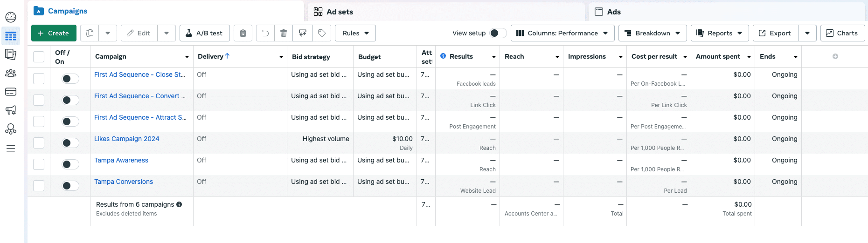Open First Ad Sequence - Attract campaign link
The image size is (868, 243).
(x=140, y=117)
